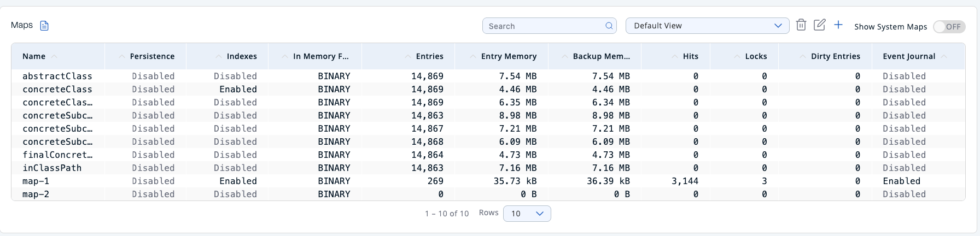Open the map-2 map link
The image size is (980, 236).
pos(36,194)
